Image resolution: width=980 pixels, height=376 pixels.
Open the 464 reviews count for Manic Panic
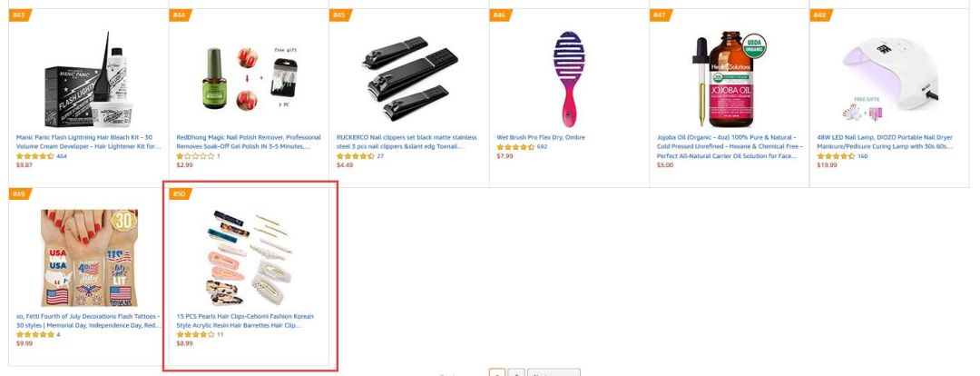[62, 156]
